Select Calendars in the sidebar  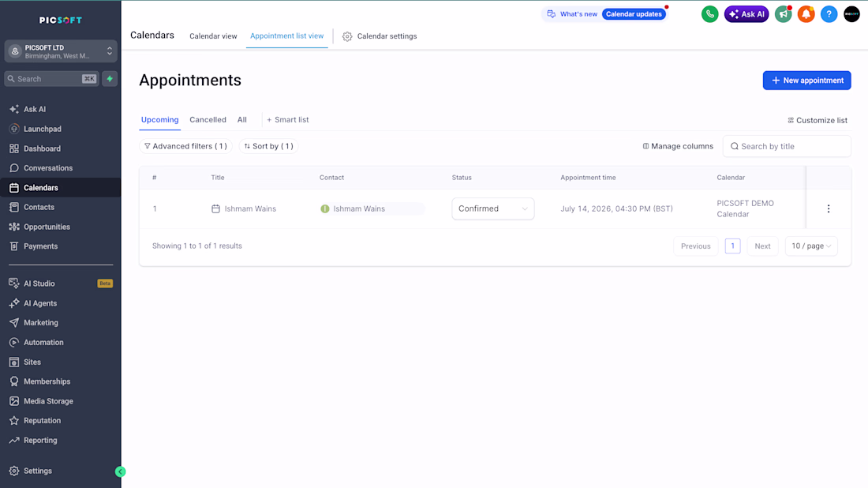(60, 188)
